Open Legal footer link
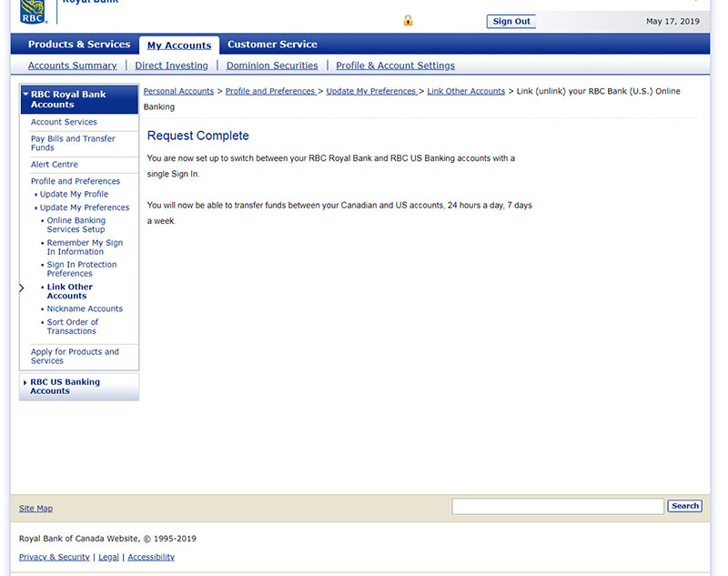The height and width of the screenshot is (576, 728). [108, 557]
